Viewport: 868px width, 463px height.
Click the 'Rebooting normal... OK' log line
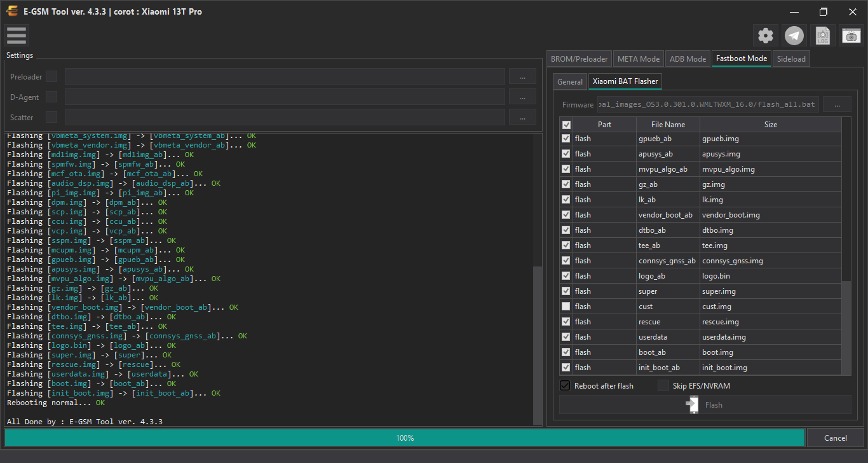(56, 403)
